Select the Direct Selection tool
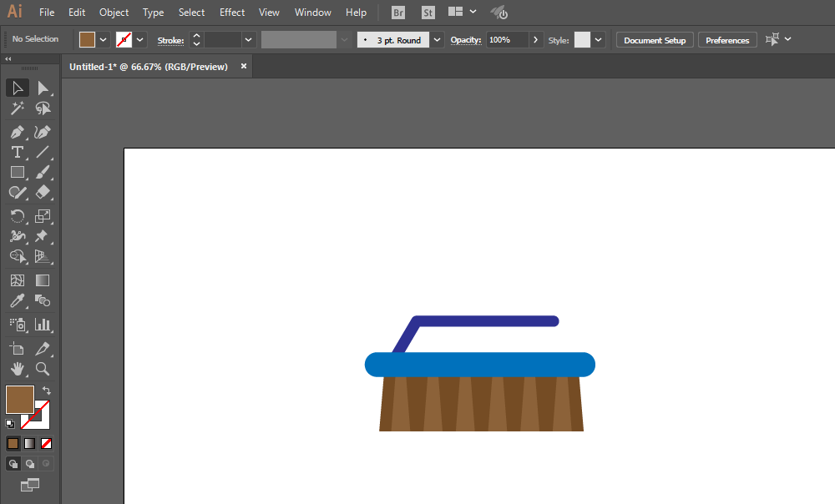The image size is (835, 504). [x=43, y=88]
